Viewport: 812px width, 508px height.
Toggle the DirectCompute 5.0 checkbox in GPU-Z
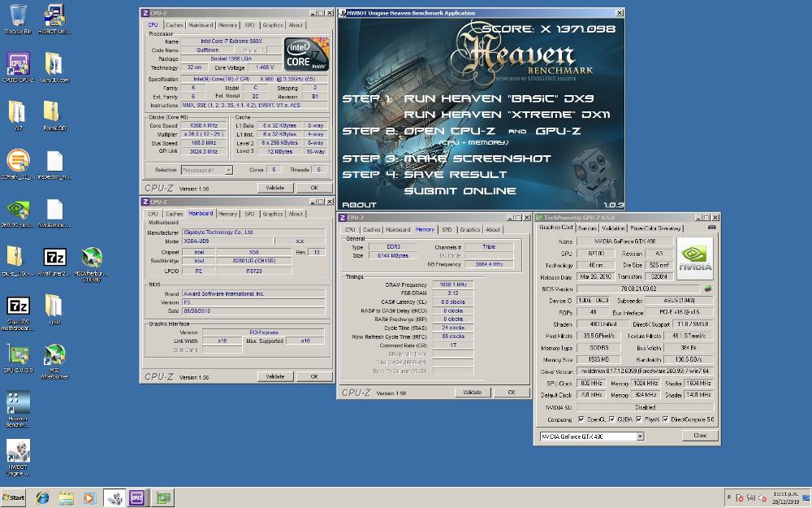(x=666, y=419)
